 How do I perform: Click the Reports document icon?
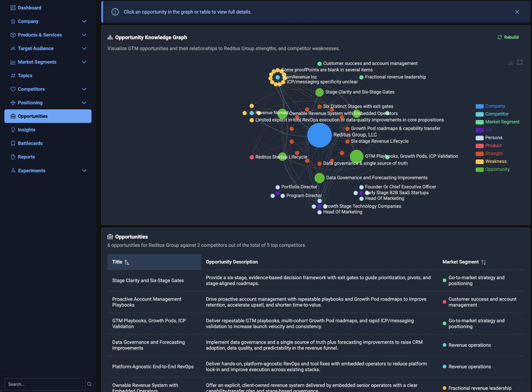(13, 157)
